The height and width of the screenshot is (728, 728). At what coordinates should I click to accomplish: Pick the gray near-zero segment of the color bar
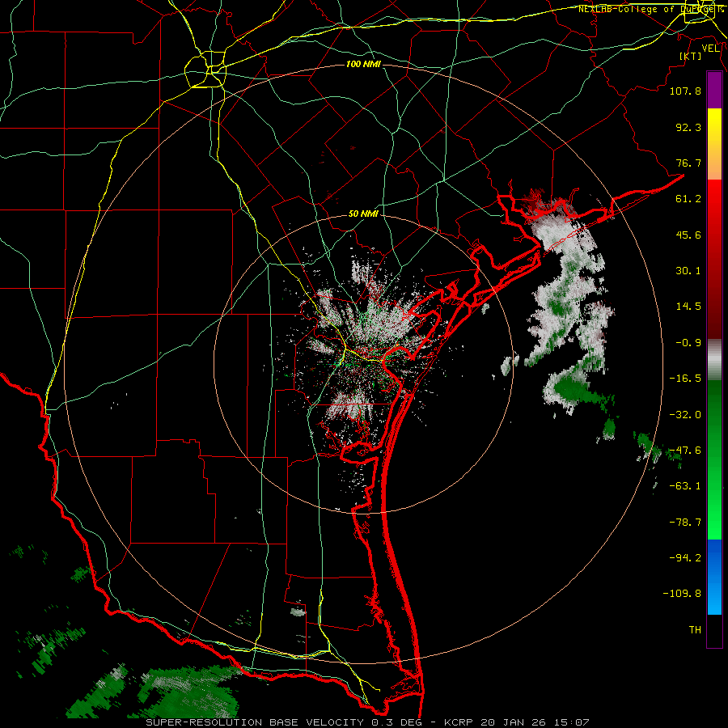(714, 360)
